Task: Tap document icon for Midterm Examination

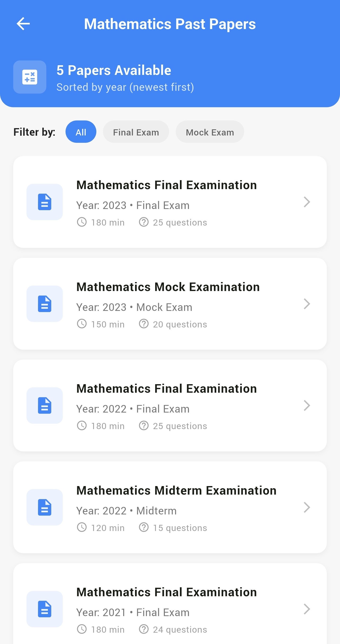Action: (x=45, y=507)
